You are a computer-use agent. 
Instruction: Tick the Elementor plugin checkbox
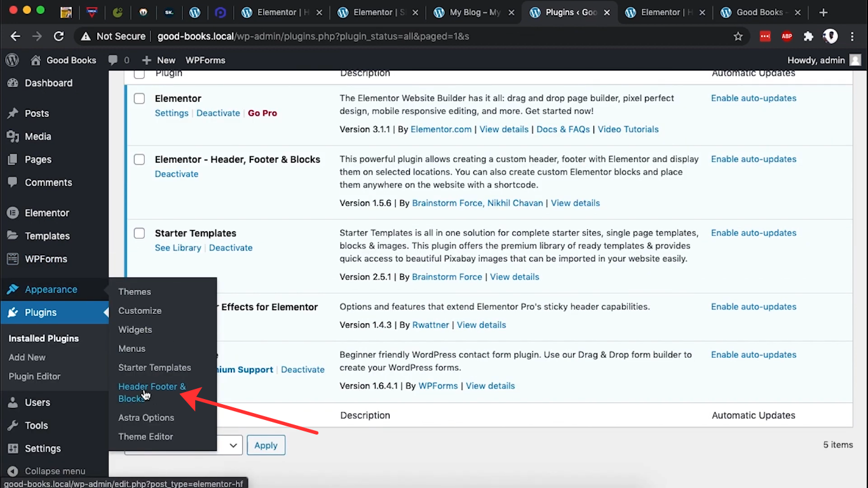(x=139, y=98)
